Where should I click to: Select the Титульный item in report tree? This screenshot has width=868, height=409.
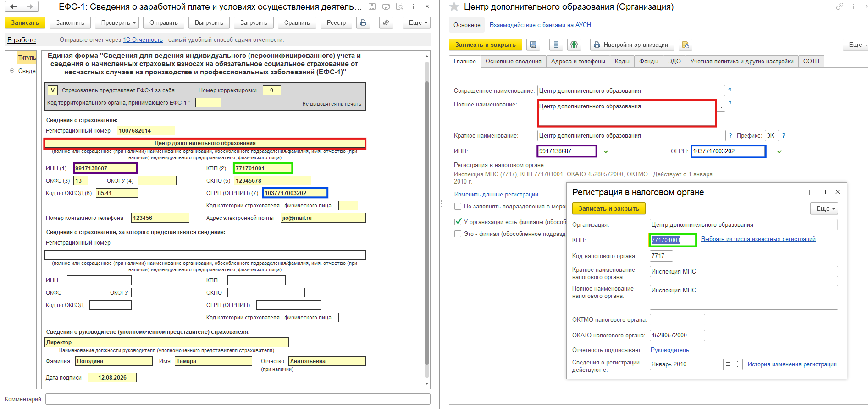tap(27, 57)
